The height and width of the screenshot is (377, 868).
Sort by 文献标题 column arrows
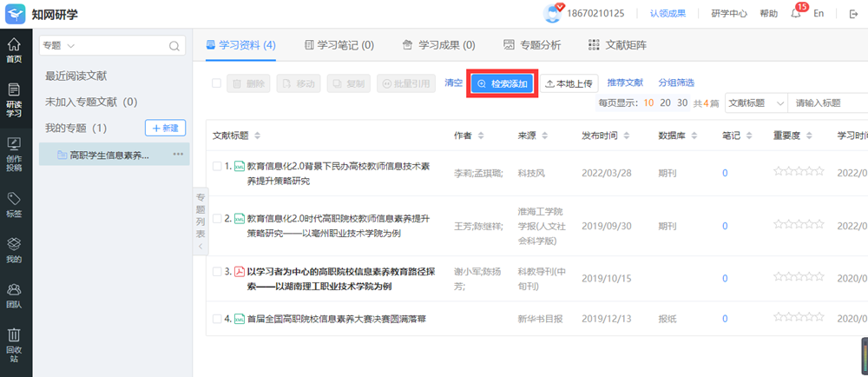click(257, 136)
